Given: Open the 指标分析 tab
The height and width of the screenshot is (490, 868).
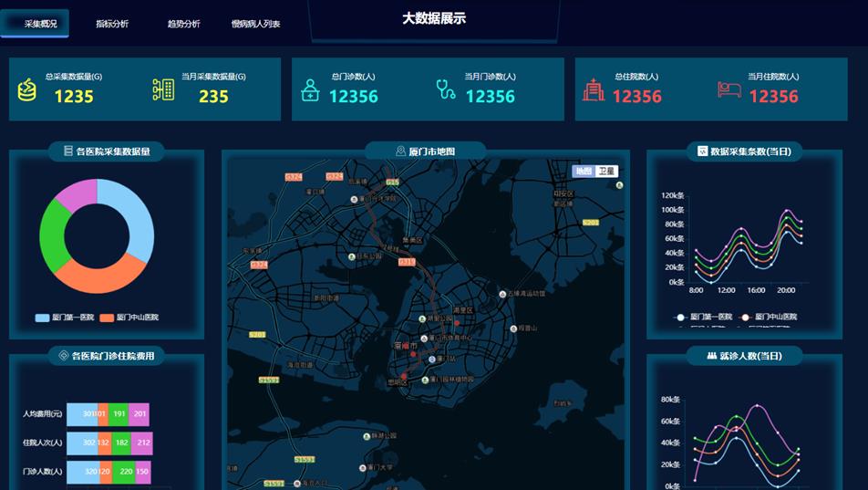Looking at the screenshot, I should tap(112, 24).
